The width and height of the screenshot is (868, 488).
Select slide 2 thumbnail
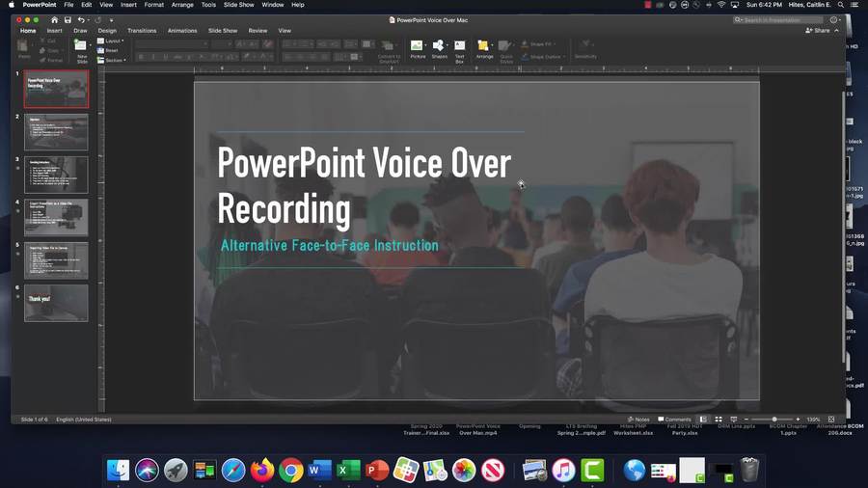click(x=56, y=132)
